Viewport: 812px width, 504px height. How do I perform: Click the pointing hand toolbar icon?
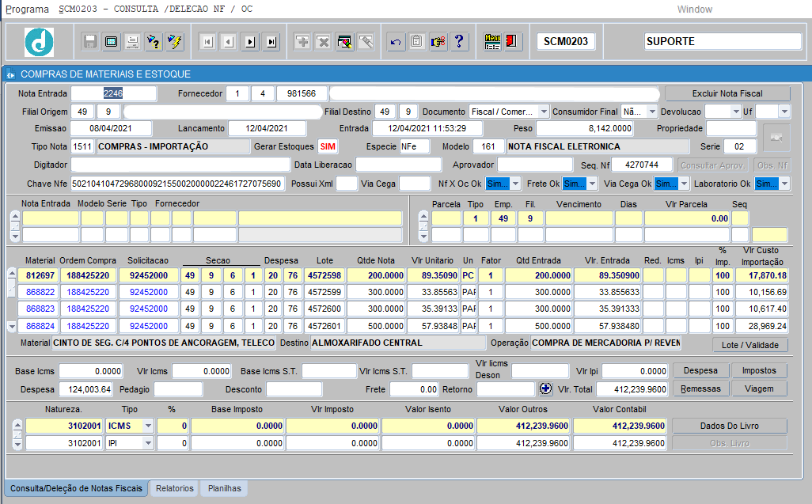click(x=438, y=41)
